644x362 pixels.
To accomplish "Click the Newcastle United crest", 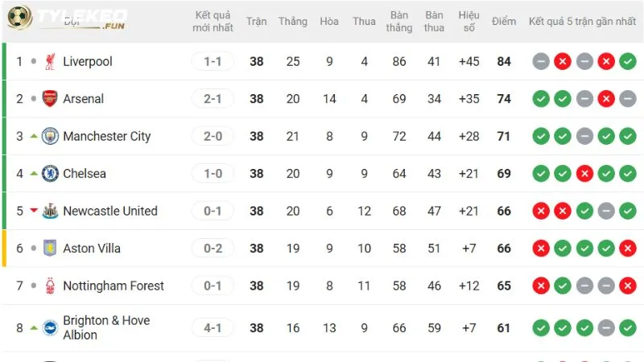I will pos(50,211).
